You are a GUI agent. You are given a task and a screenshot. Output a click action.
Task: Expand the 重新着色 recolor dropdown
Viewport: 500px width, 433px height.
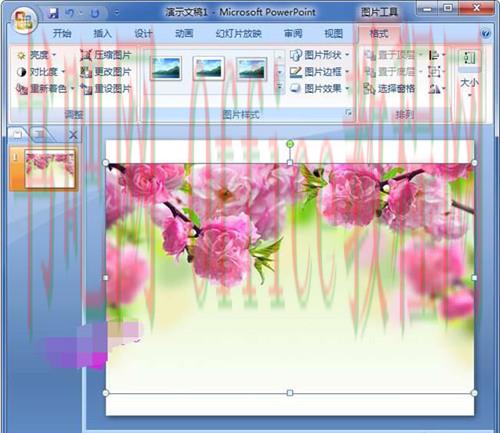point(45,88)
